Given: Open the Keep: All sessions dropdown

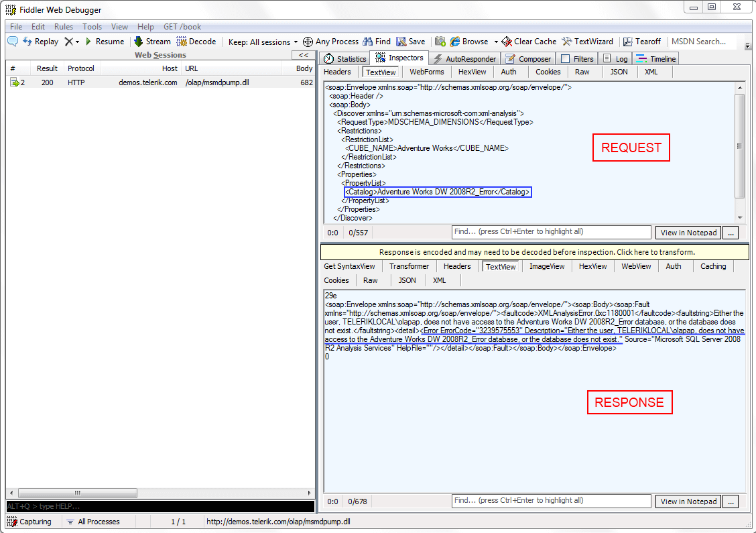Looking at the screenshot, I should [261, 41].
